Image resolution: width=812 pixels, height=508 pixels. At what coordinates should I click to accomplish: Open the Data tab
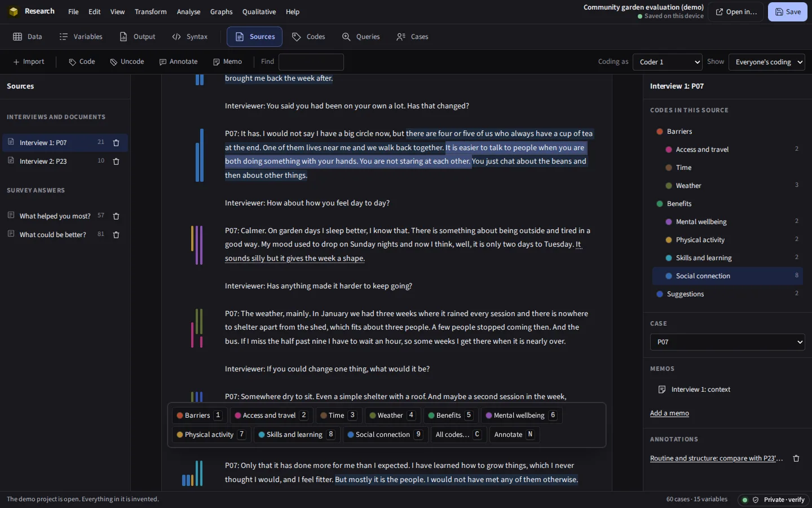(x=28, y=37)
